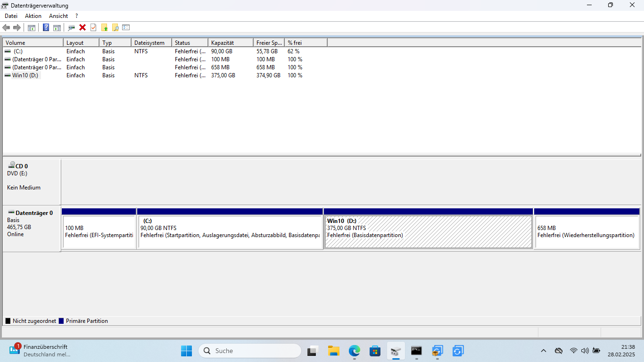The height and width of the screenshot is (362, 644).
Task: Click the package-box sync taskbar icon
Action: point(437,351)
